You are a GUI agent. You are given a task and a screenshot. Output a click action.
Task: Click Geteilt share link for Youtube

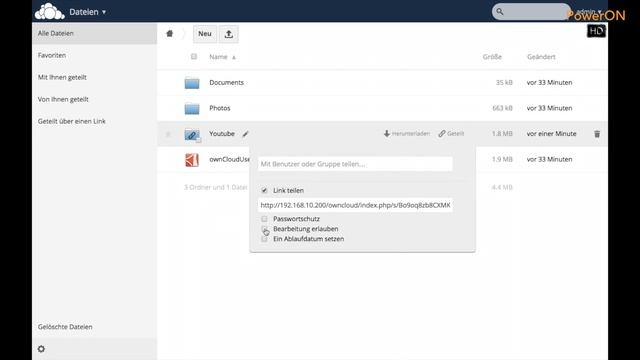pos(451,134)
